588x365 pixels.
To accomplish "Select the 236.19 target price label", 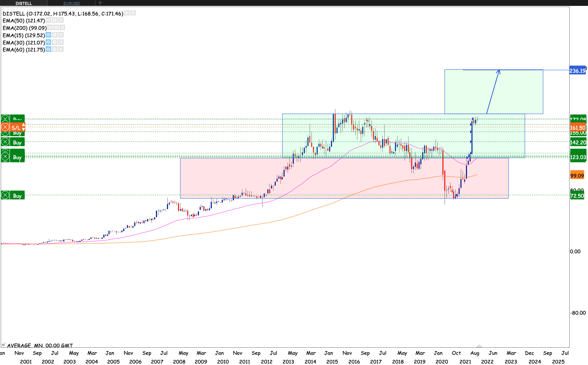I will click(577, 71).
